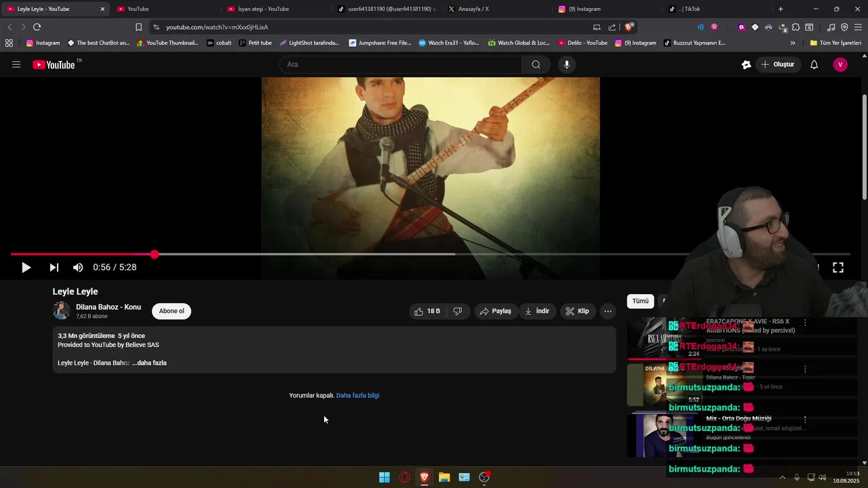
Task: Reload the page with refresh icon
Action: 37,27
